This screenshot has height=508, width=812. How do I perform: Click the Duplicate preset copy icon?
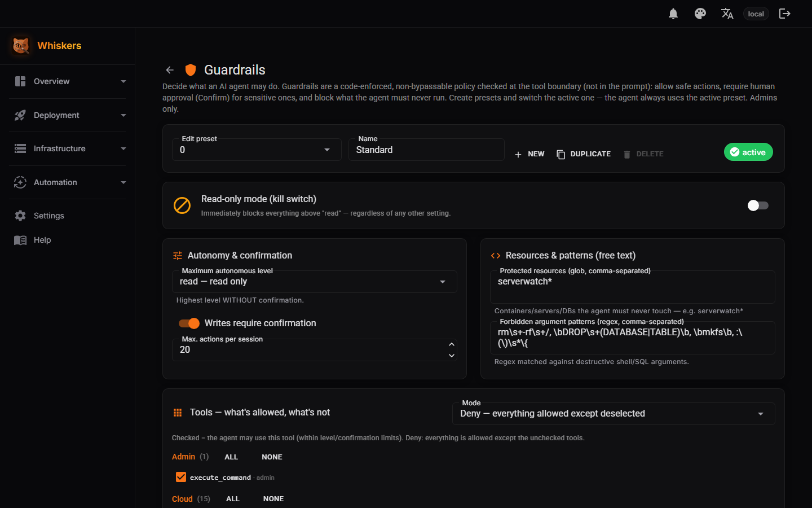[x=561, y=154]
